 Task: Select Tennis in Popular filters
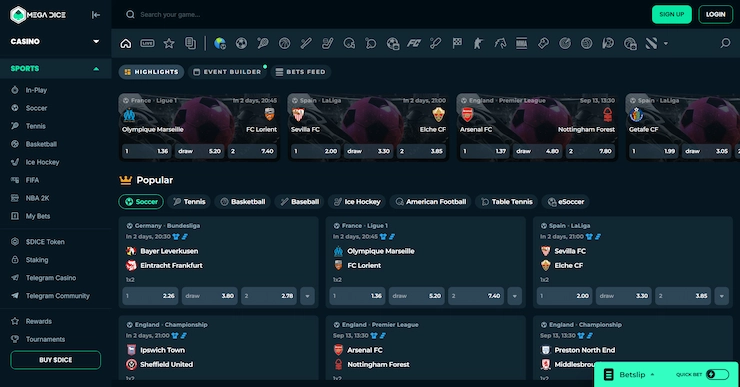coord(189,202)
